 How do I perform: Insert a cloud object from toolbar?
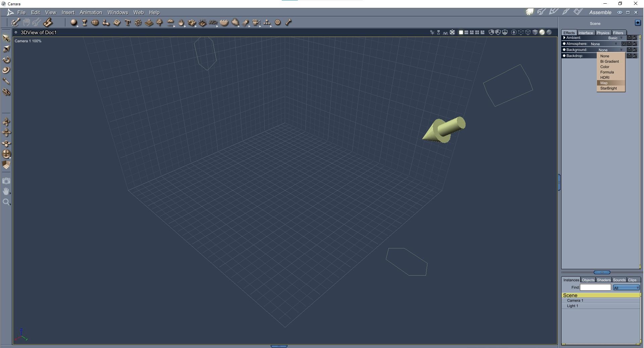170,22
